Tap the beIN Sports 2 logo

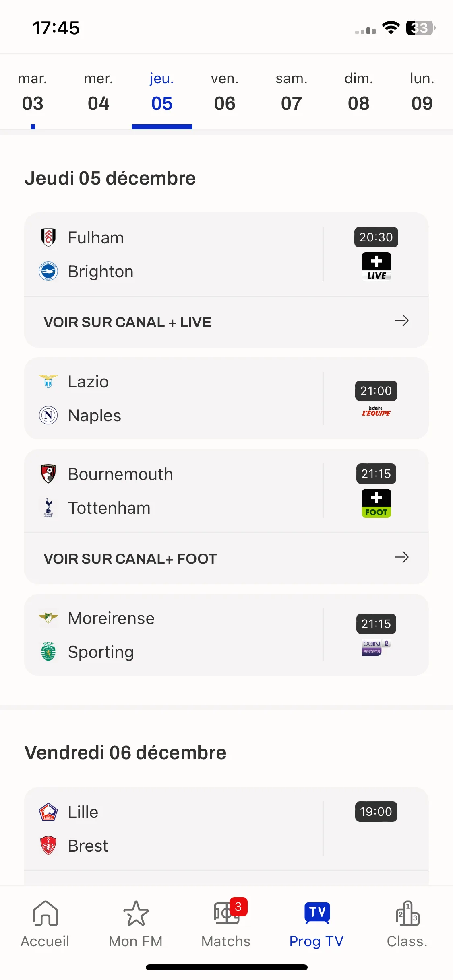click(x=376, y=647)
